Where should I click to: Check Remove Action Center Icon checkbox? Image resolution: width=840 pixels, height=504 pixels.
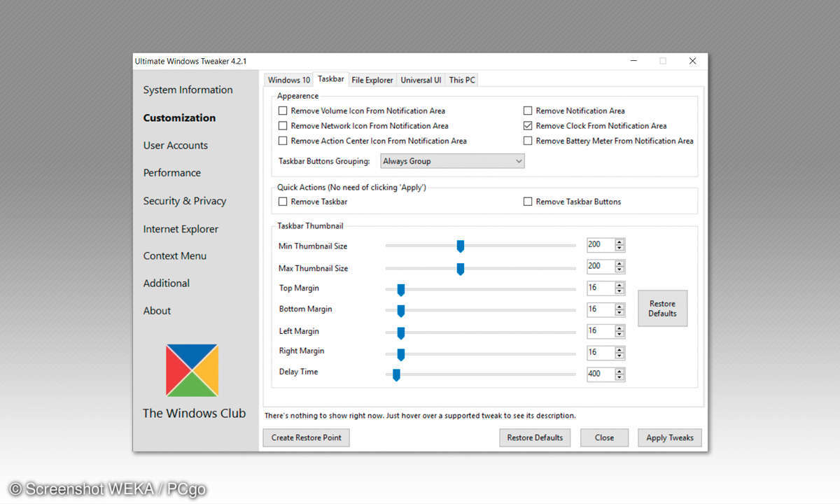(x=283, y=141)
